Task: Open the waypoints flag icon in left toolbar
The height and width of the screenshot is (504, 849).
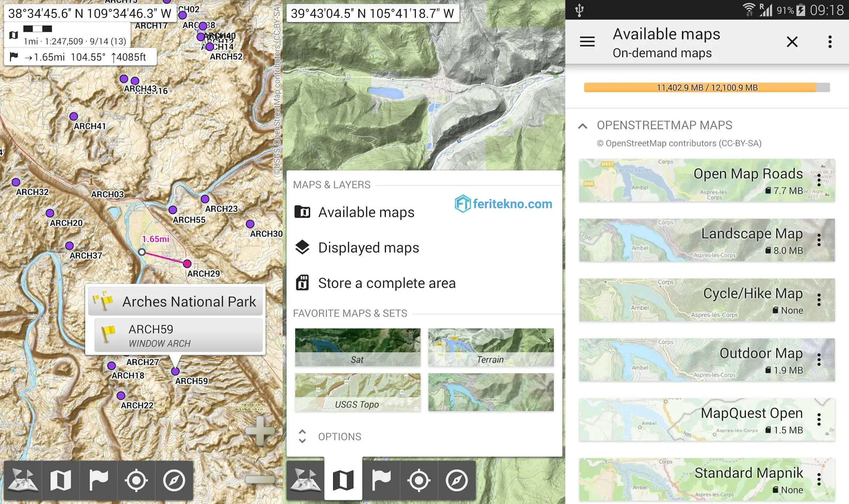Action: click(98, 480)
